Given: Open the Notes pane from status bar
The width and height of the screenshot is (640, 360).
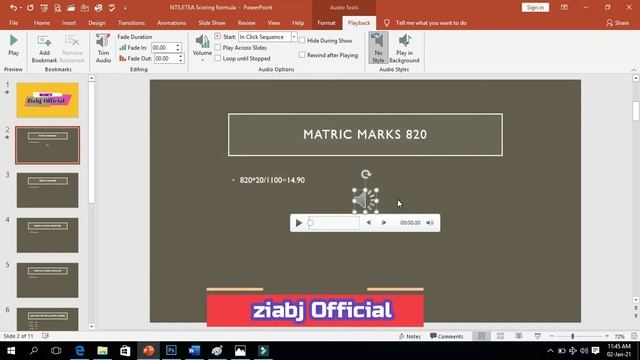Looking at the screenshot, I should coord(409,336).
